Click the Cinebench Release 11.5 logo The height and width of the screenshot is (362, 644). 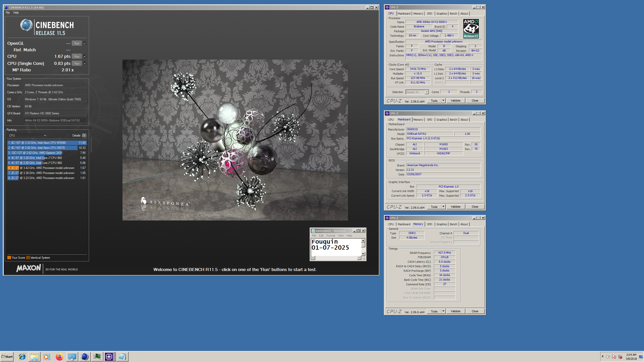coord(47,27)
